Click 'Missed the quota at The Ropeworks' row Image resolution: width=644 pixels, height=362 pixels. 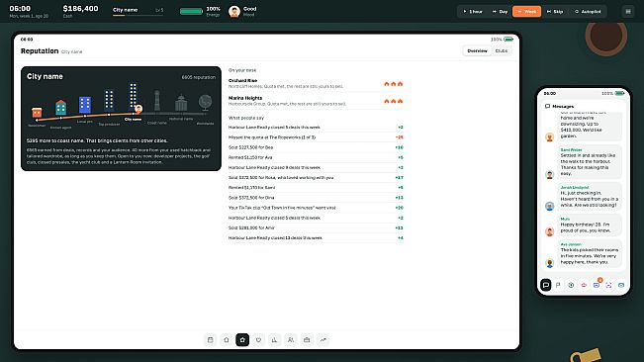[316, 137]
